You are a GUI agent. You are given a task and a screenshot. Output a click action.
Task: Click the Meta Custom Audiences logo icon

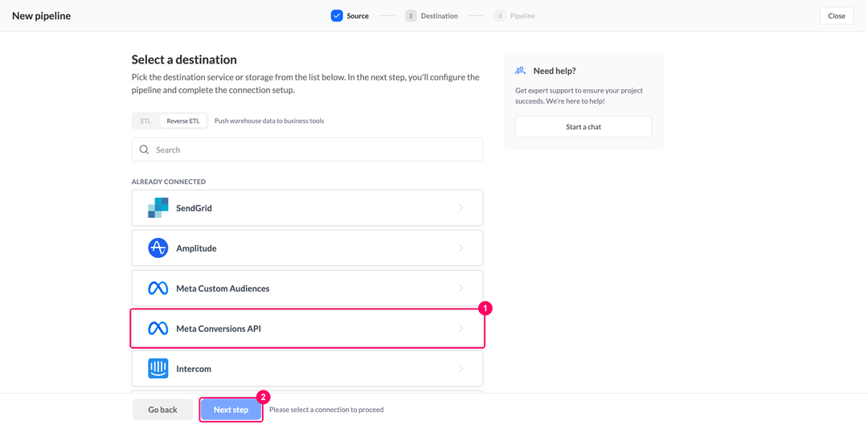[158, 288]
